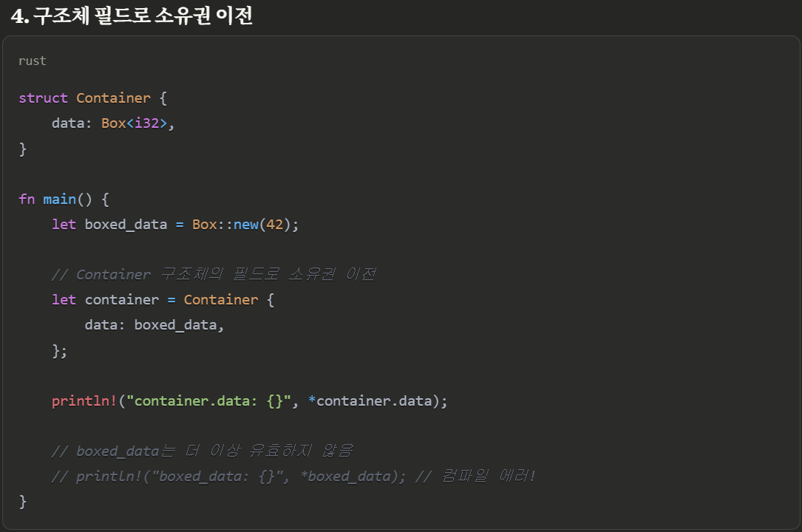Viewport: 802px width, 532px height.
Task: Click the "rust" language label
Action: point(33,61)
